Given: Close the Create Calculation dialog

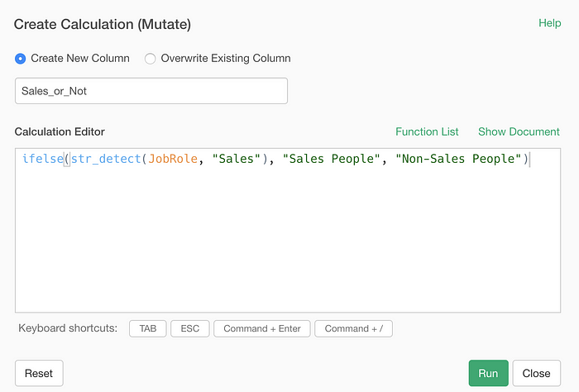Looking at the screenshot, I should 536,373.
